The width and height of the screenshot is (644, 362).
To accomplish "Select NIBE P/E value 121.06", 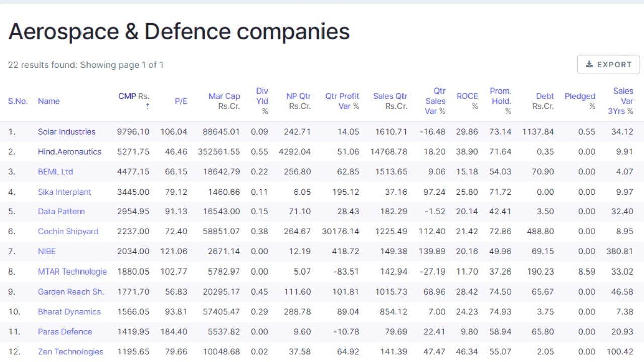I will (x=174, y=251).
